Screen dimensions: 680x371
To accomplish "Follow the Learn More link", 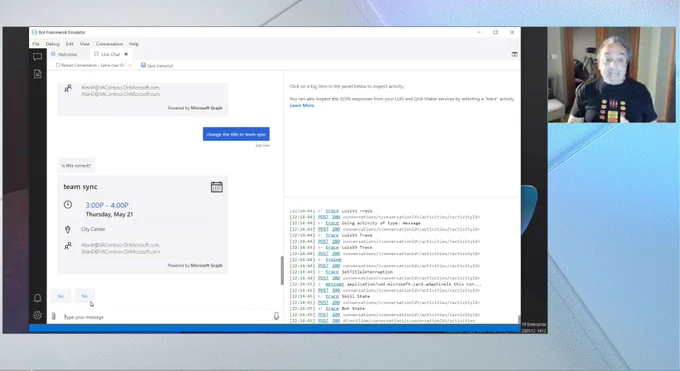I will (x=302, y=105).
